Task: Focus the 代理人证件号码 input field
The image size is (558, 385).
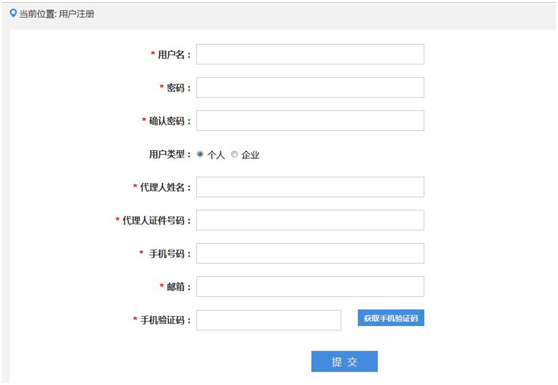Action: [310, 220]
